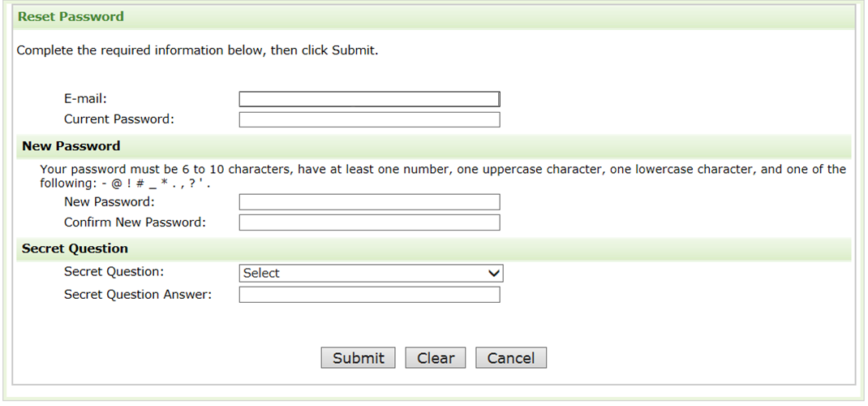
Task: Focus the Current Password text box
Action: coord(369,120)
